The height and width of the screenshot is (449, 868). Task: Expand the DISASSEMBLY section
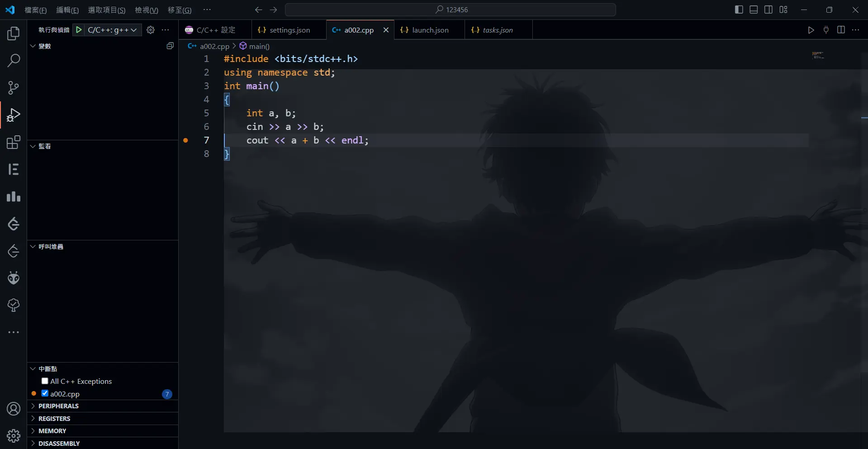[x=59, y=444]
